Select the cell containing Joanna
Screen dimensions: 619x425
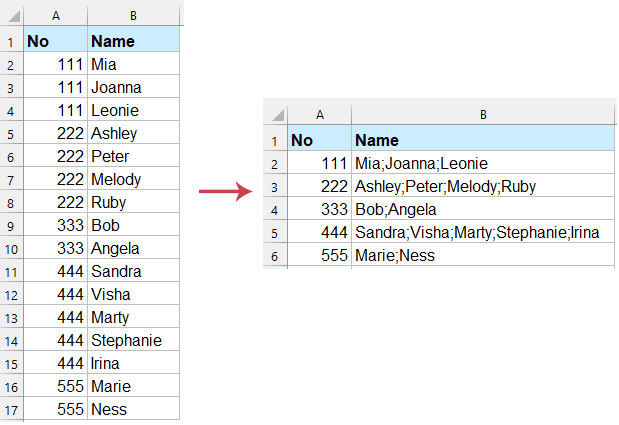click(x=133, y=87)
